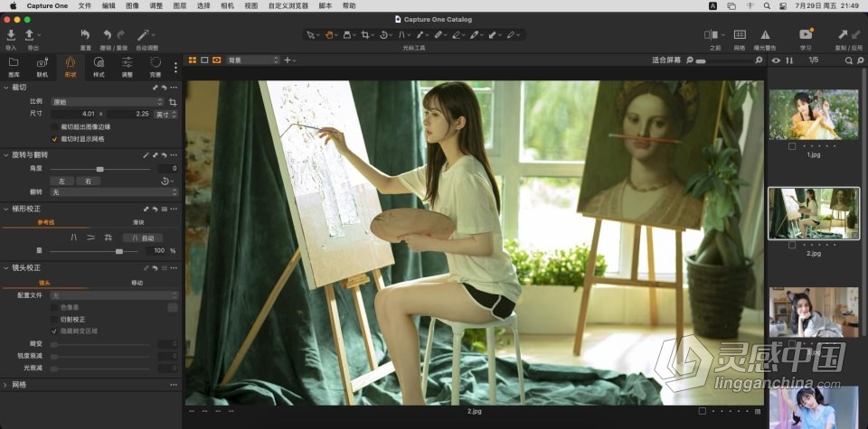Collapse the 镜头校正 panel

[x=5, y=267]
